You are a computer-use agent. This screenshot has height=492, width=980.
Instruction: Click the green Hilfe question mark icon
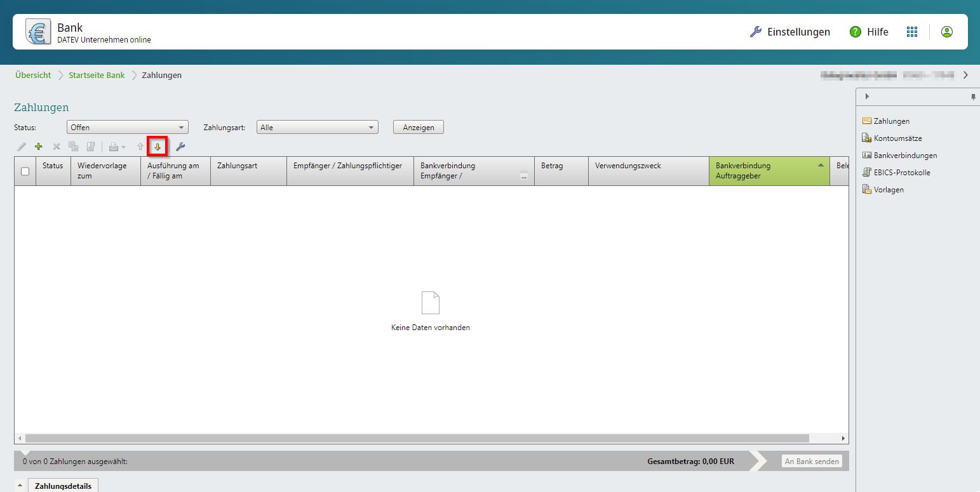pyautogui.click(x=856, y=32)
